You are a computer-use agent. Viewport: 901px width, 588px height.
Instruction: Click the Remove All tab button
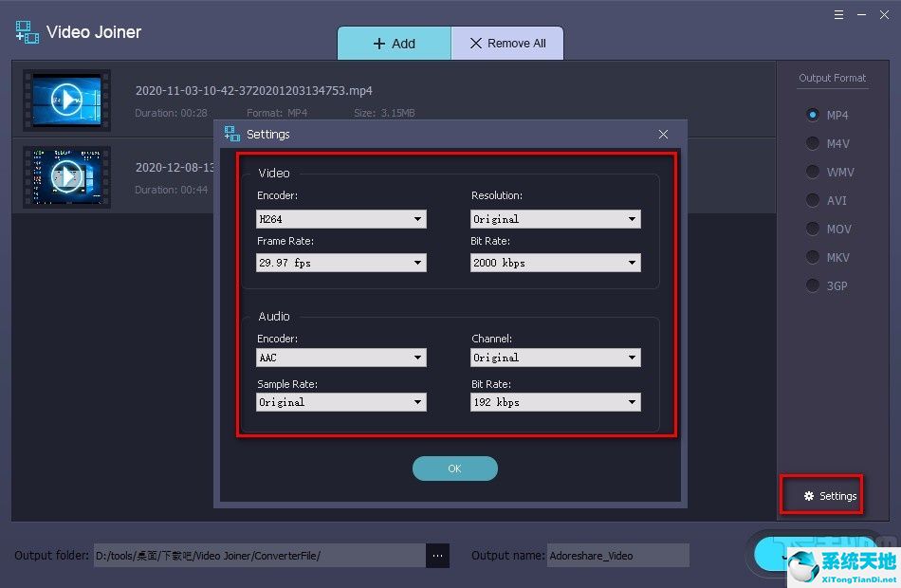(506, 44)
